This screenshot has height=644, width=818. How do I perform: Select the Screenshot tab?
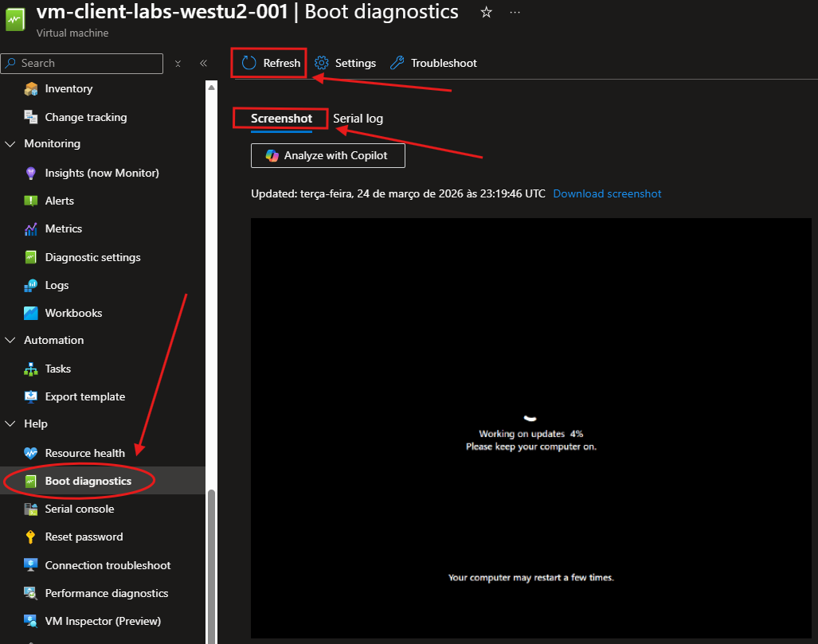click(x=281, y=119)
